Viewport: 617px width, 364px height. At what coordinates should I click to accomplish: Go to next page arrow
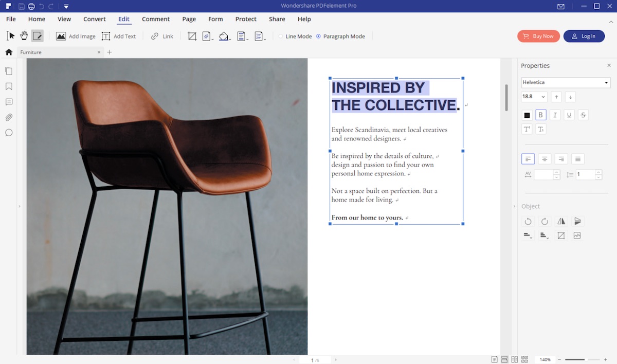tap(336, 360)
